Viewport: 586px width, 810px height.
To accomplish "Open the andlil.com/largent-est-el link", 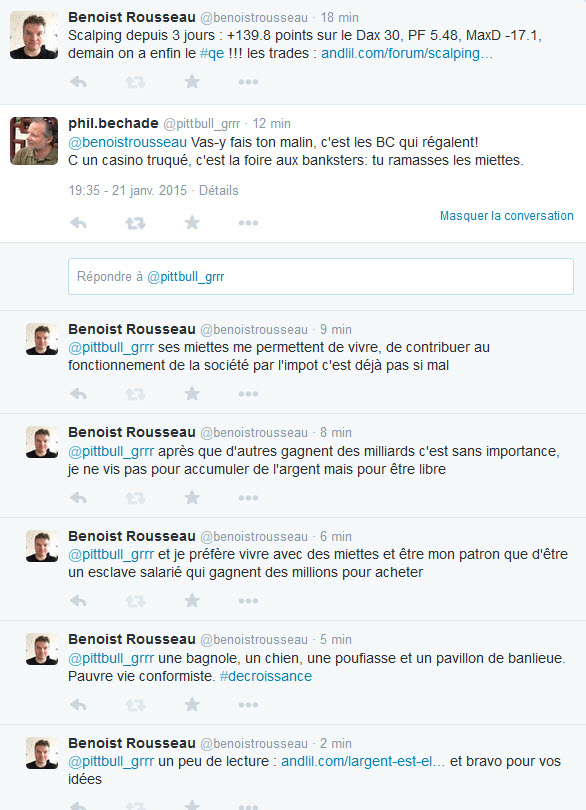I will pos(363,761).
